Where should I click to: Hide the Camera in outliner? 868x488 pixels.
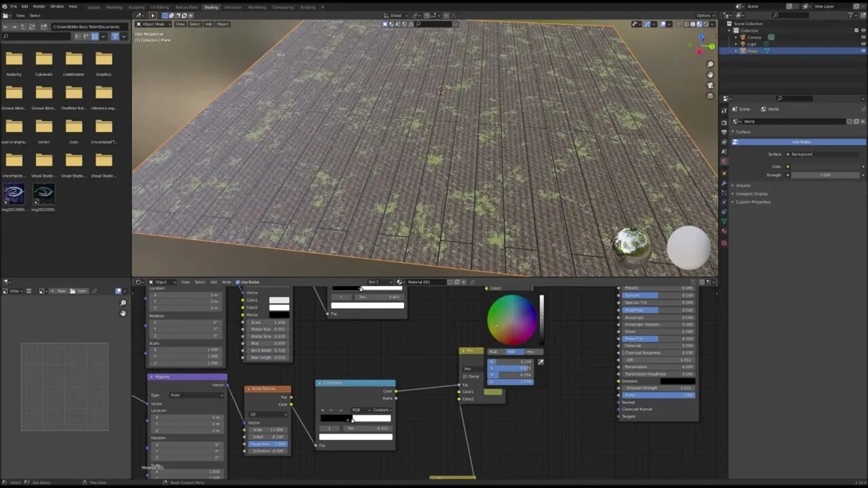tap(863, 37)
